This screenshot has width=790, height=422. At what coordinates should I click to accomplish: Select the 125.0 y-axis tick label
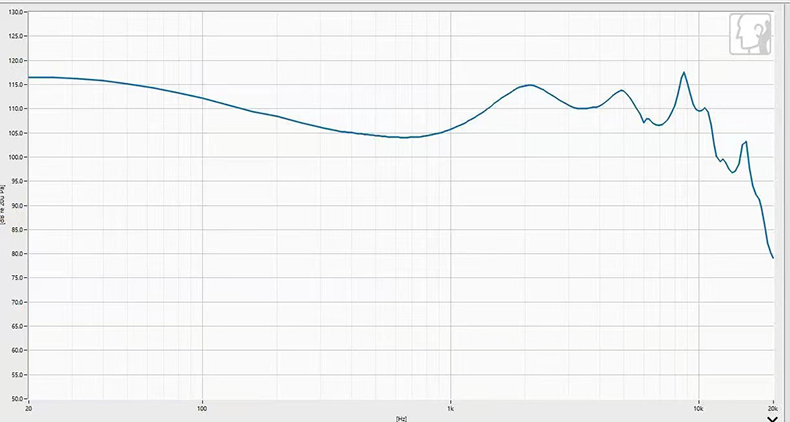click(x=16, y=36)
